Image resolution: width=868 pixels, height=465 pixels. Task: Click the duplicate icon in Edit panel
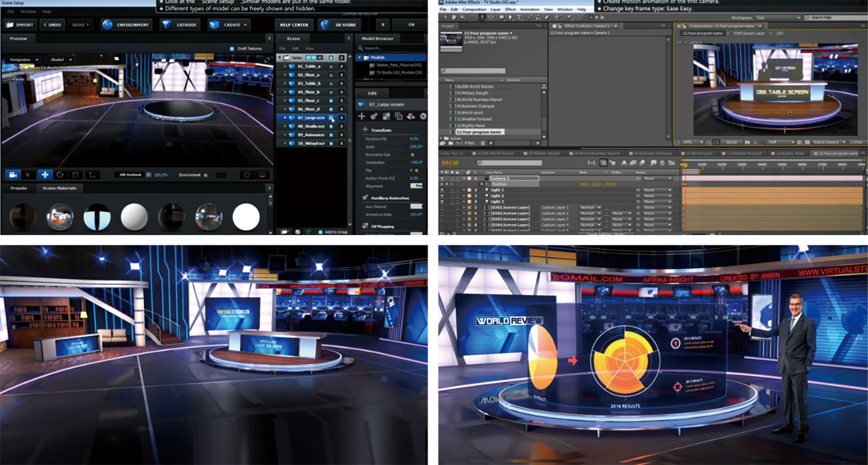point(398,116)
